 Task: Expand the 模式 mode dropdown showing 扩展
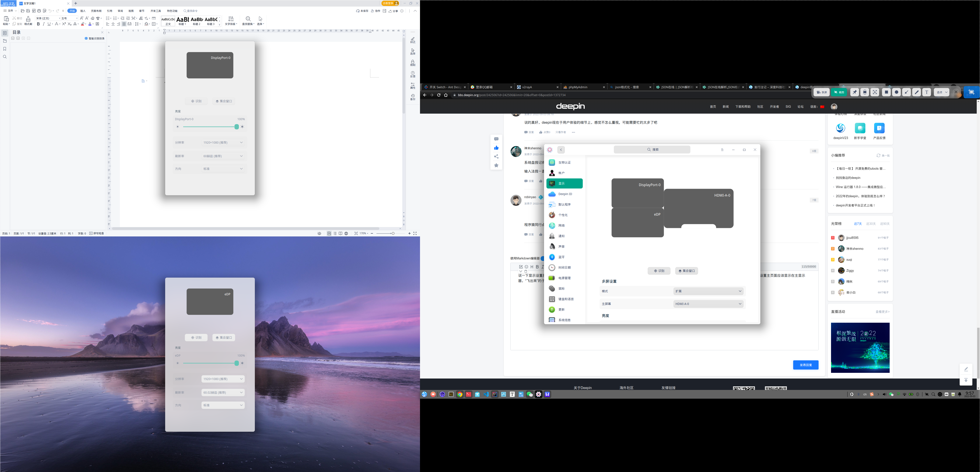[x=708, y=291]
